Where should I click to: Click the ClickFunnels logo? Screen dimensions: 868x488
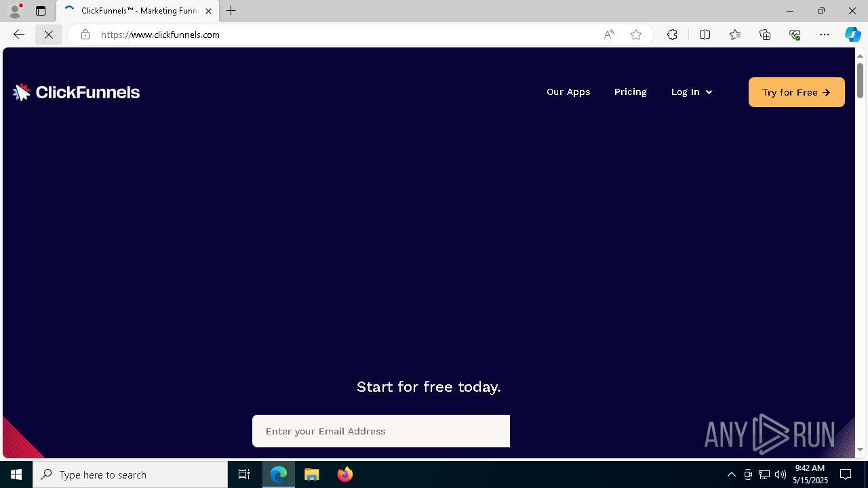point(76,92)
